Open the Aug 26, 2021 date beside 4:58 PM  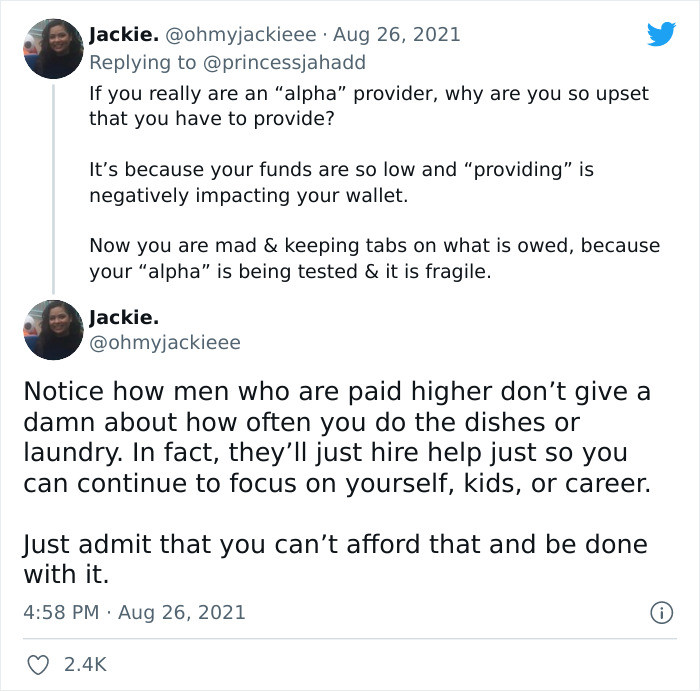[x=181, y=611]
